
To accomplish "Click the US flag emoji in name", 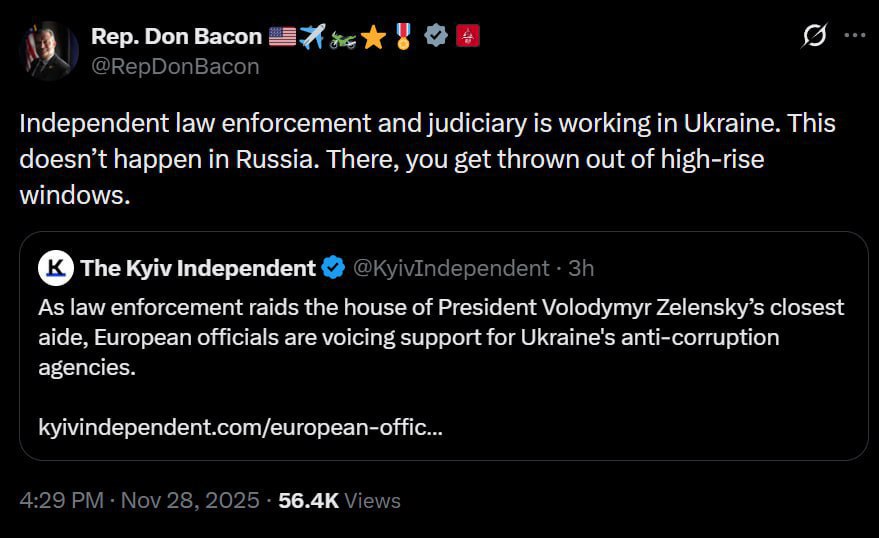I will 282,37.
